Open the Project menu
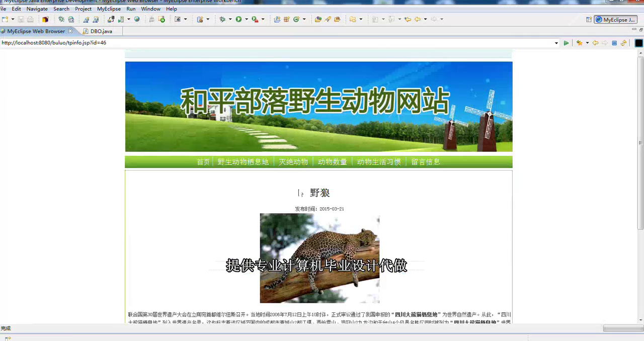 pos(84,9)
